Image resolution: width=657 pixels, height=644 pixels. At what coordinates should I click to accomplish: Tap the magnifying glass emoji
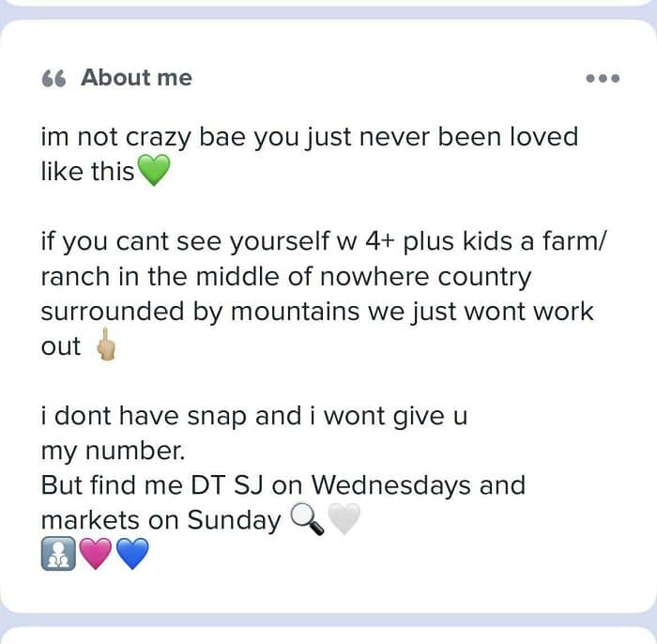pyautogui.click(x=308, y=519)
